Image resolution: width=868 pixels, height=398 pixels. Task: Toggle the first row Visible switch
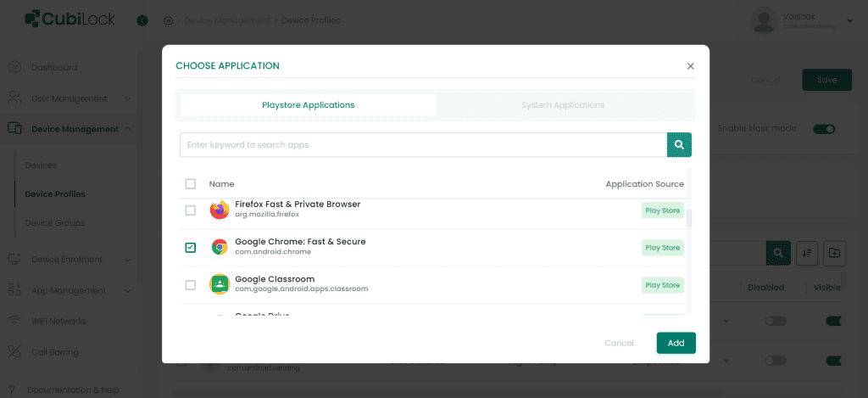point(834,321)
